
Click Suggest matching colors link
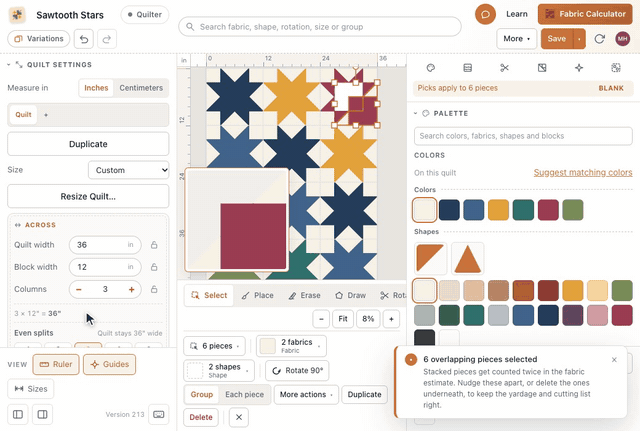point(583,173)
